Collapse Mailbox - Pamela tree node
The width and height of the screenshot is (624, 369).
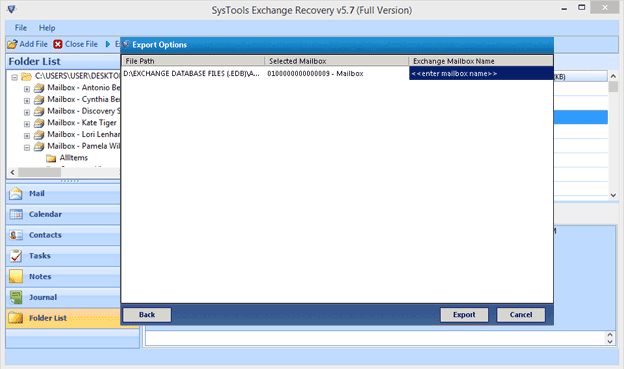point(27,148)
